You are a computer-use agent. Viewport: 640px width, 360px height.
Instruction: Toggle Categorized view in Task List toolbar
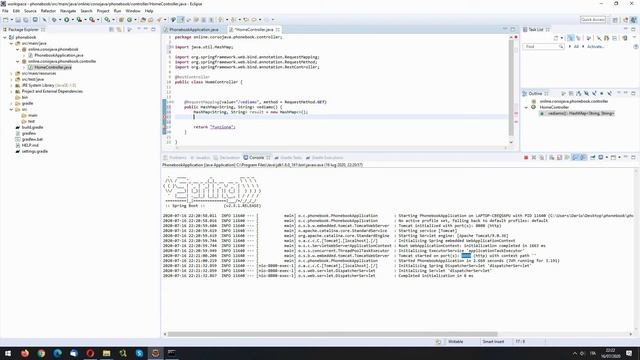571,38
